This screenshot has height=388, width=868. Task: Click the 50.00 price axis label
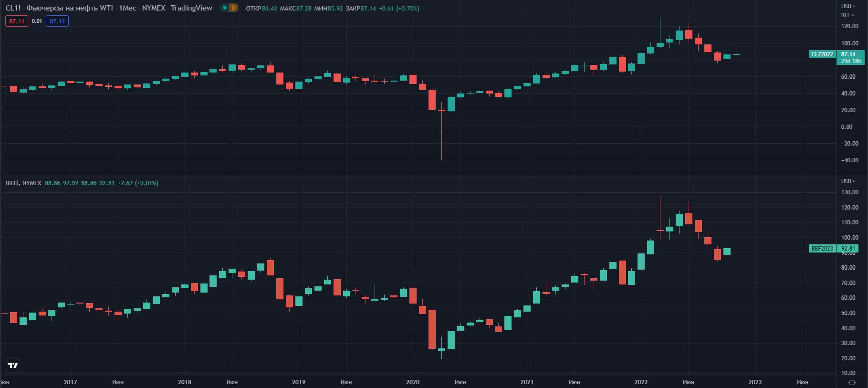click(848, 313)
